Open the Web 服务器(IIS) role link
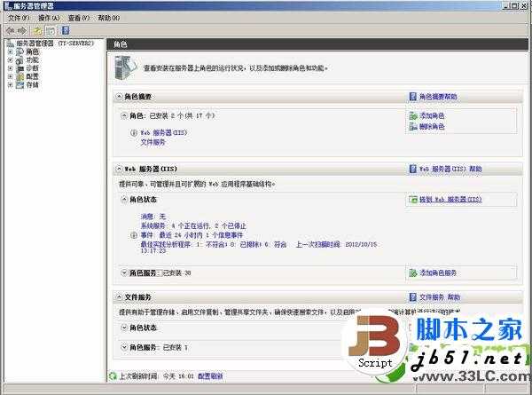Viewport: 532px width, 395px height. click(163, 132)
